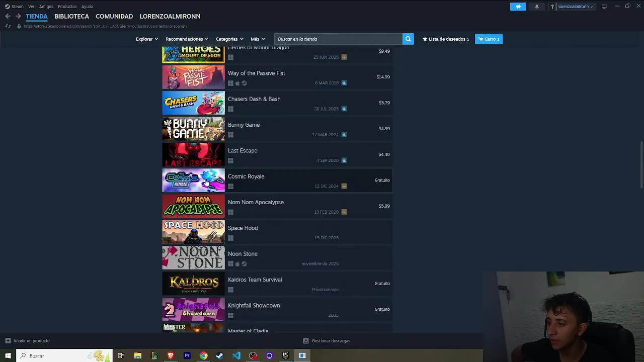644x362 pixels.
Task: Switch to the BIBLIOTECA tab
Action: (71, 16)
